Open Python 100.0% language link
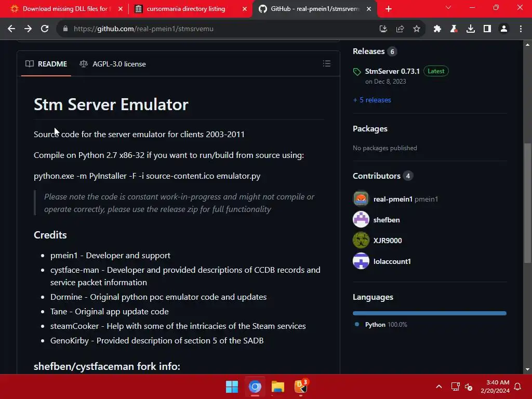 click(381, 325)
